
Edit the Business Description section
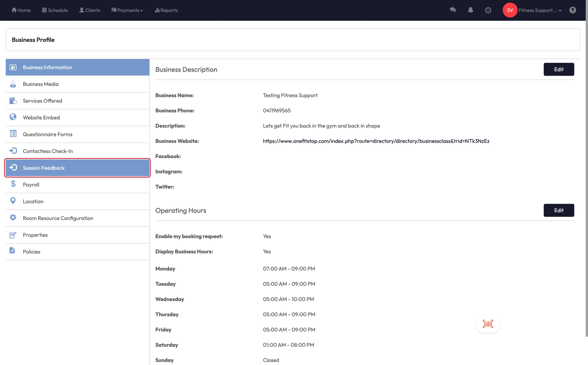point(558,69)
